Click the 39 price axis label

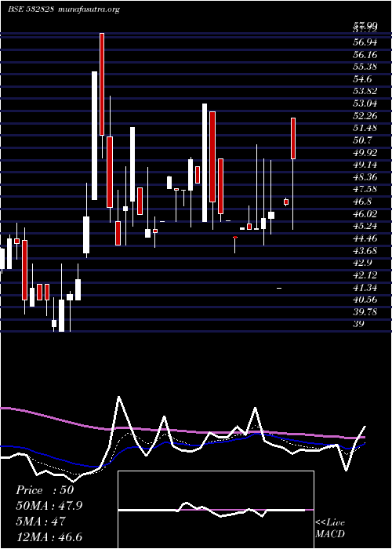point(358,324)
